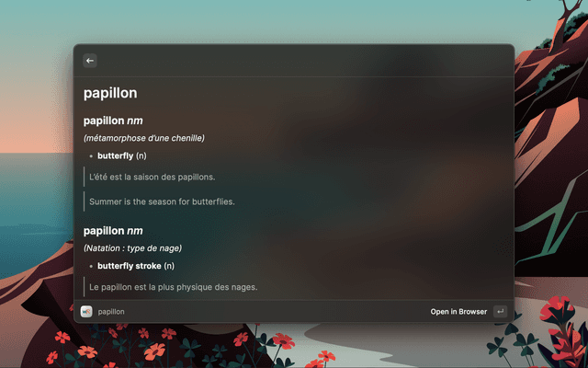
Task: Click the "(Natation : type de nage)" note
Action: coord(132,248)
